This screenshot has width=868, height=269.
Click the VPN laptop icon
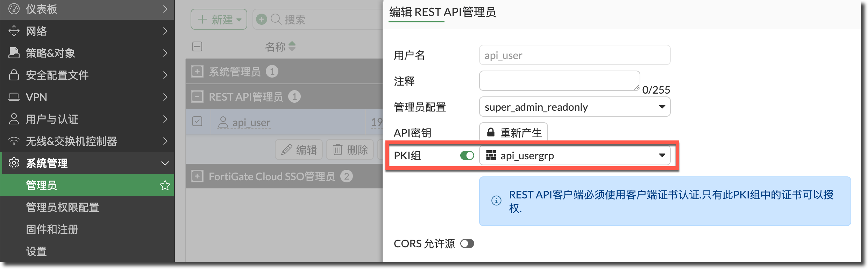(x=14, y=97)
